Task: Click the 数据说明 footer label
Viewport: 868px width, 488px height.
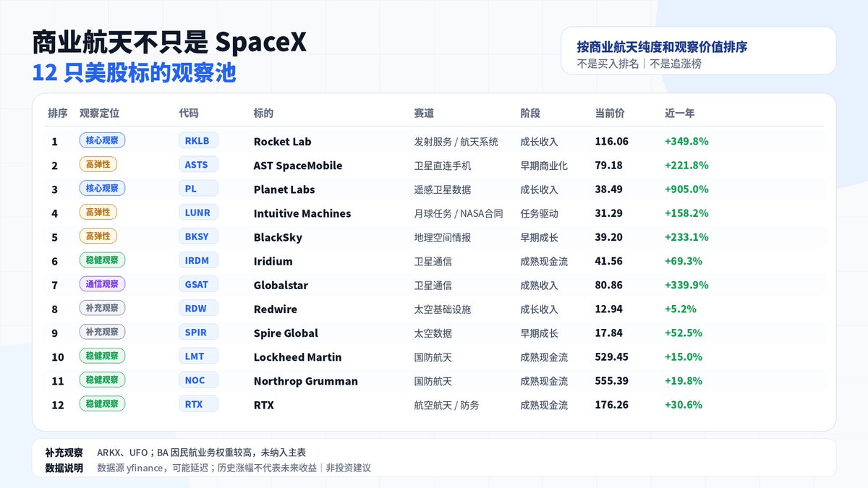Action: click(x=64, y=468)
